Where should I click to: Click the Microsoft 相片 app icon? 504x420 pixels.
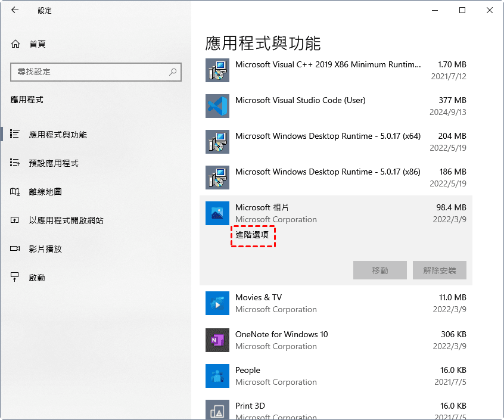click(217, 213)
